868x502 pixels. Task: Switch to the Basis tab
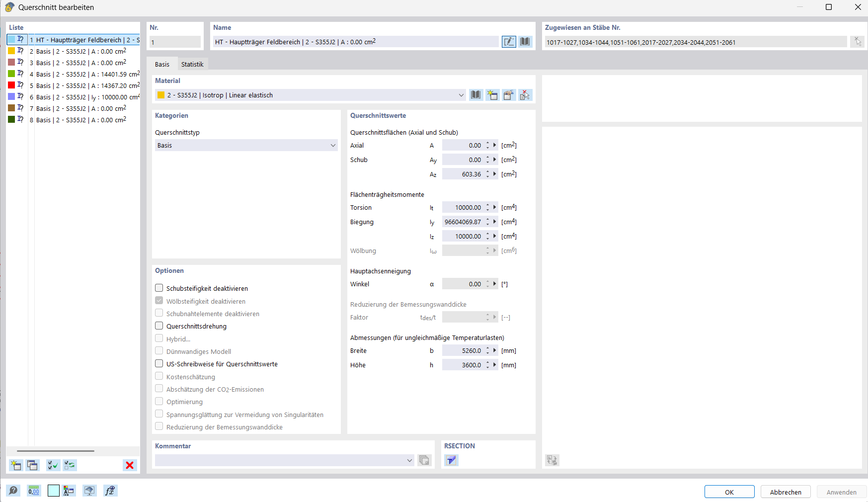tap(162, 64)
